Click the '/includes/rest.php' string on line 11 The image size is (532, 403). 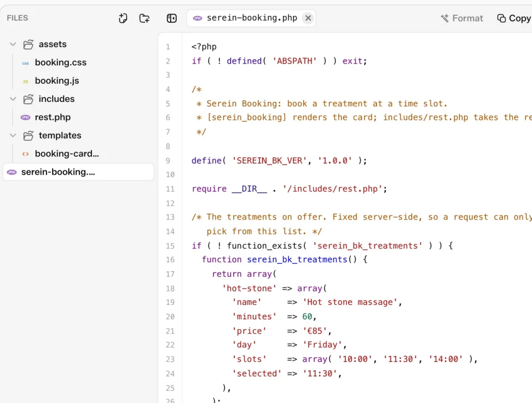332,189
